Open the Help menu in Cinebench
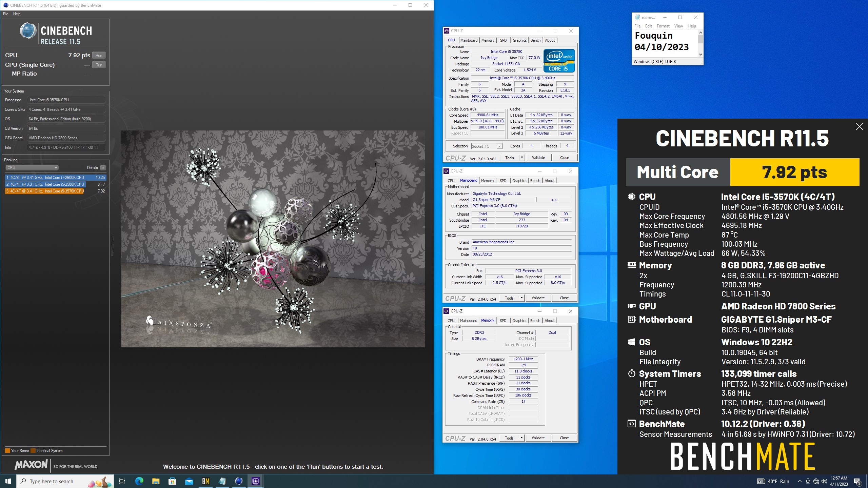868x488 pixels. click(17, 14)
